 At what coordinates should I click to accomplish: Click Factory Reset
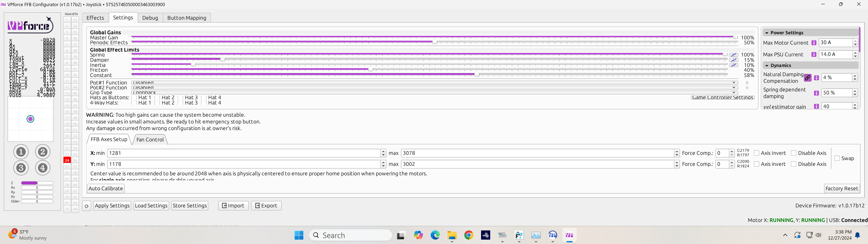(842, 188)
